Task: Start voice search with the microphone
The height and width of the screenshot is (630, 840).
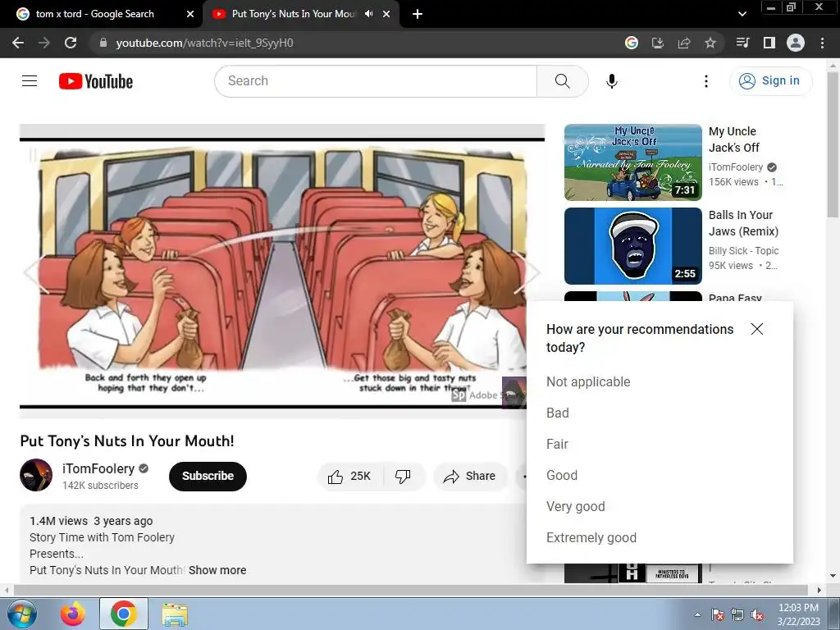Action: click(x=611, y=81)
